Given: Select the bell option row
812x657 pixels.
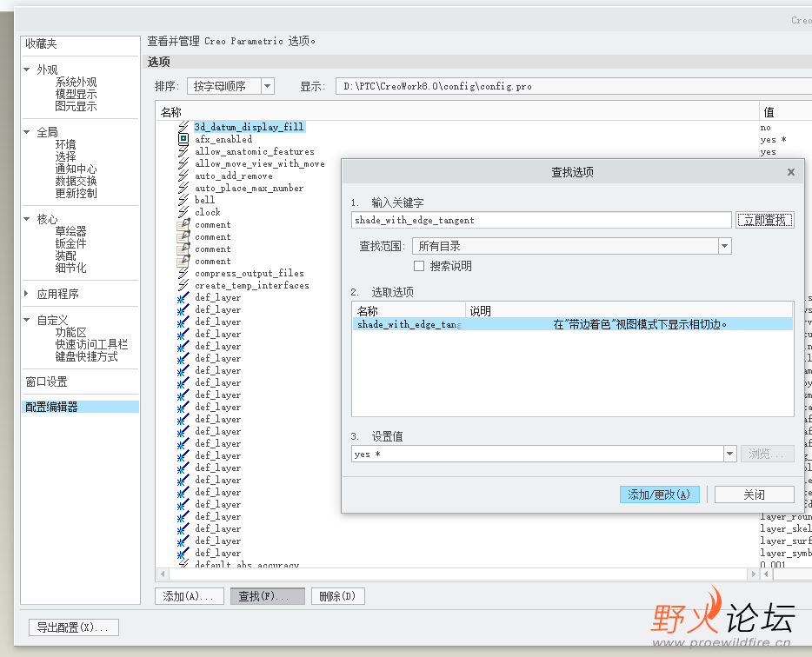Looking at the screenshot, I should coord(204,200).
